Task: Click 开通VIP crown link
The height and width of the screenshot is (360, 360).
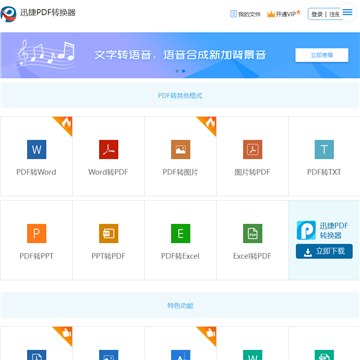Action: pyautogui.click(x=284, y=14)
